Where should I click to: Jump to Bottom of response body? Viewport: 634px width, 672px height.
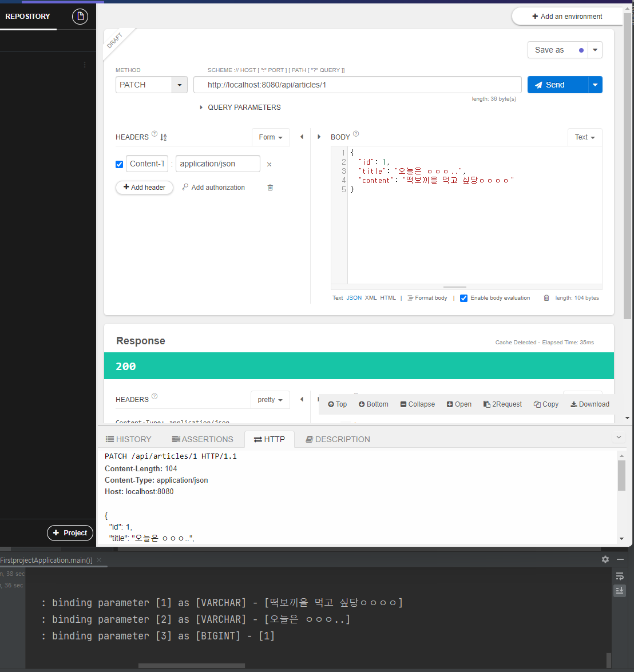point(374,404)
